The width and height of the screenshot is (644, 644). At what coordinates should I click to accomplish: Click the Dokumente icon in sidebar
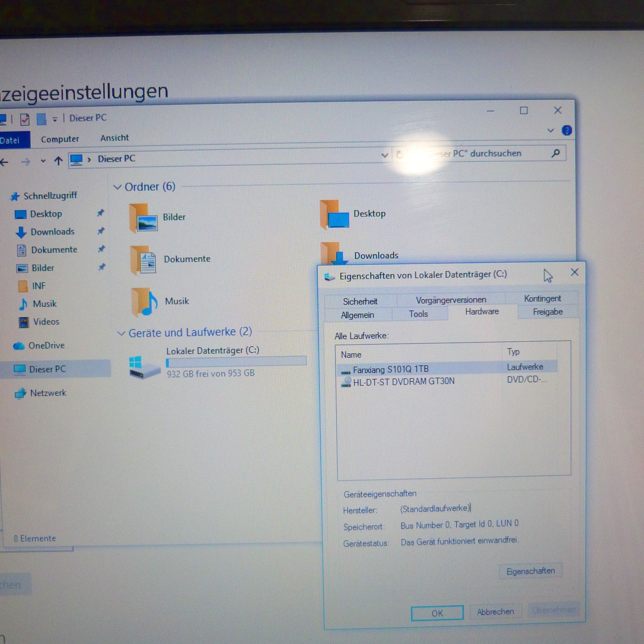[22, 250]
